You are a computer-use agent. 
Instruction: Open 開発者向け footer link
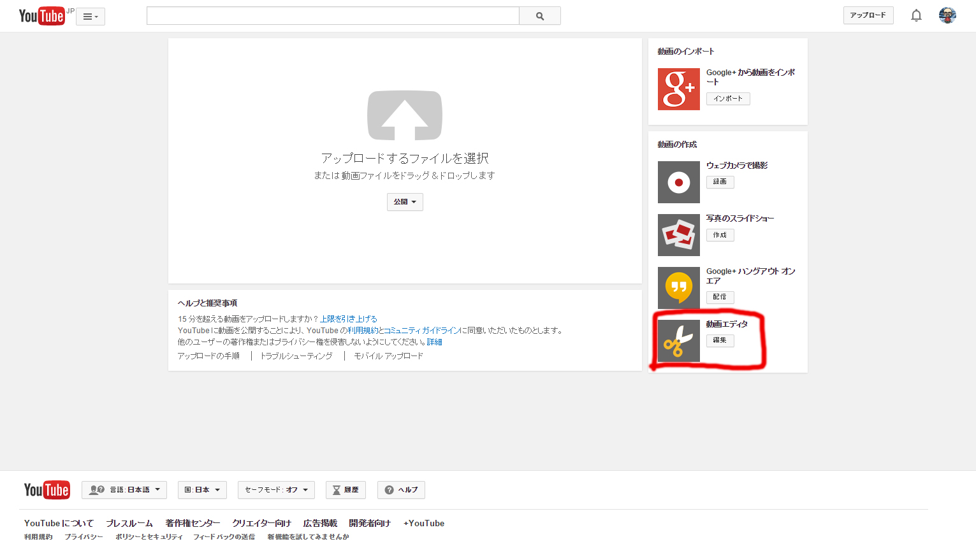370,523
